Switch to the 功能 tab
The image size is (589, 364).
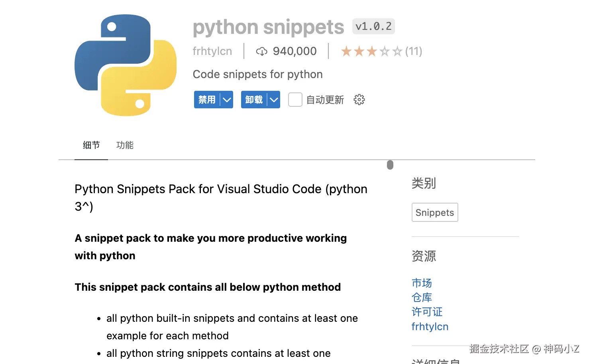pos(125,145)
